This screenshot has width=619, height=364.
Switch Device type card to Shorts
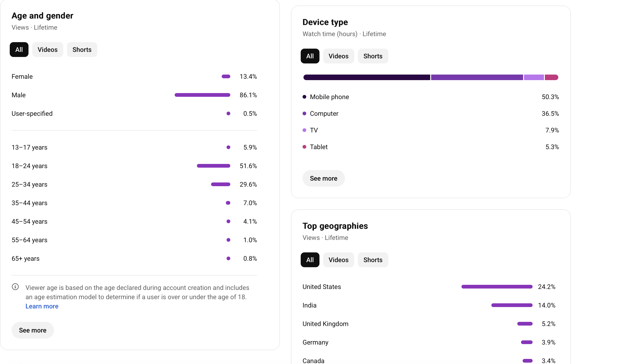pyautogui.click(x=373, y=56)
